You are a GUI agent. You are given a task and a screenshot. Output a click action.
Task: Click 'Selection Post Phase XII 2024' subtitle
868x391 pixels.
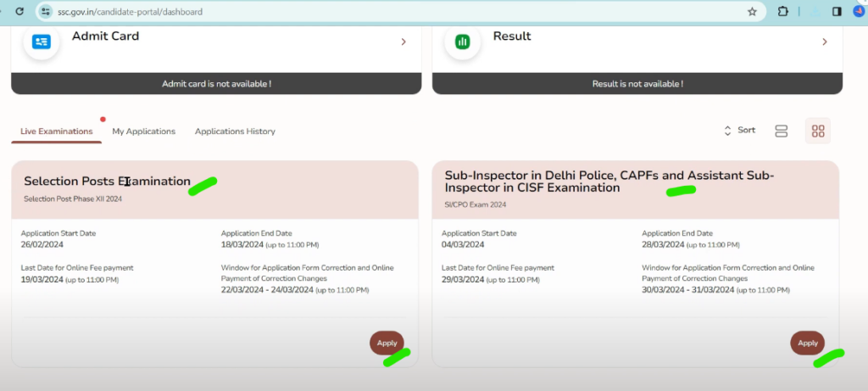click(73, 198)
